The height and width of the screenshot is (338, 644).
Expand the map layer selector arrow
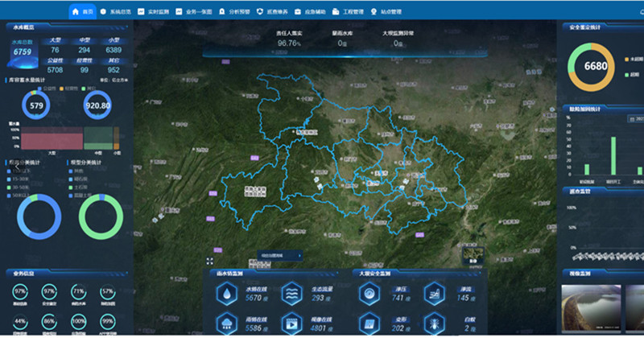(x=300, y=256)
